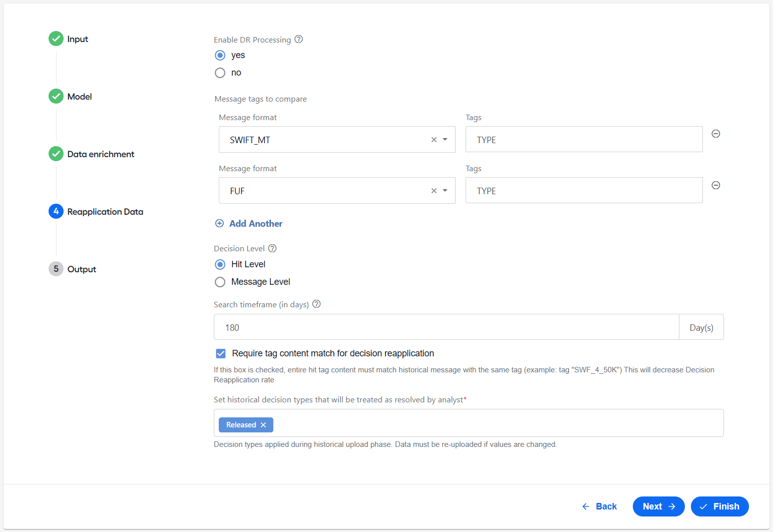Proceed with the Next button
The width and height of the screenshot is (773, 532).
coord(659,506)
